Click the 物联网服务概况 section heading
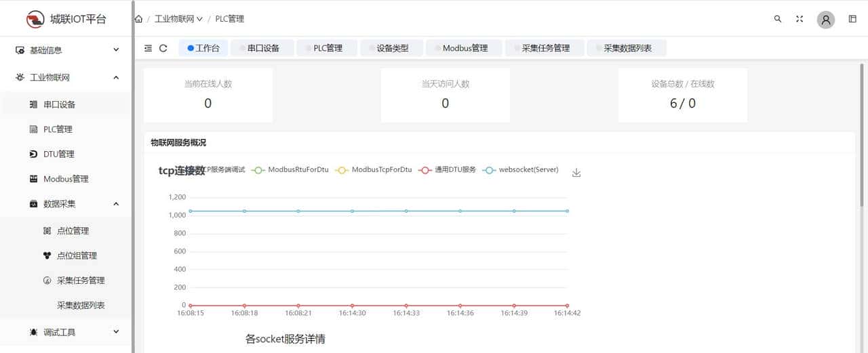The height and width of the screenshot is (353, 868). tap(178, 143)
